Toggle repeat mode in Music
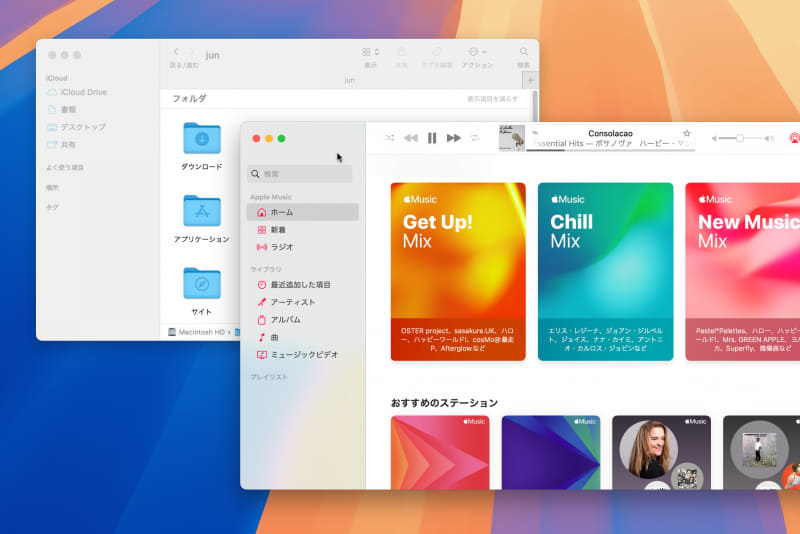 (x=474, y=138)
